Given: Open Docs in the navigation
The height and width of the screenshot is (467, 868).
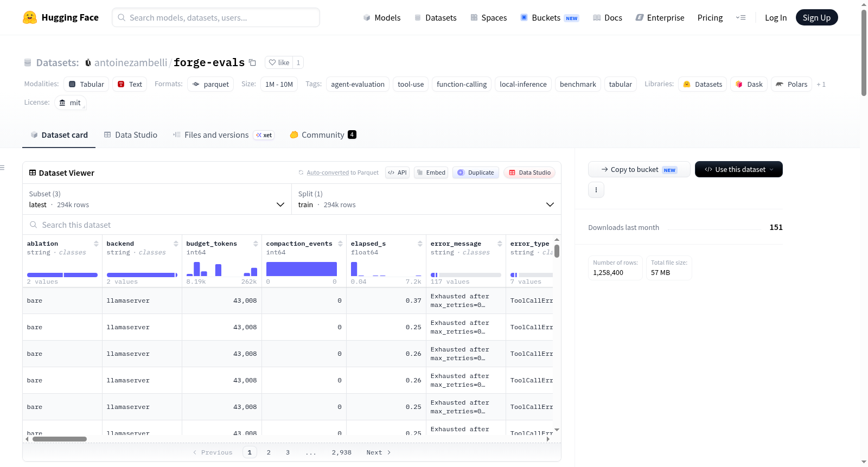Looking at the screenshot, I should pyautogui.click(x=608, y=18).
